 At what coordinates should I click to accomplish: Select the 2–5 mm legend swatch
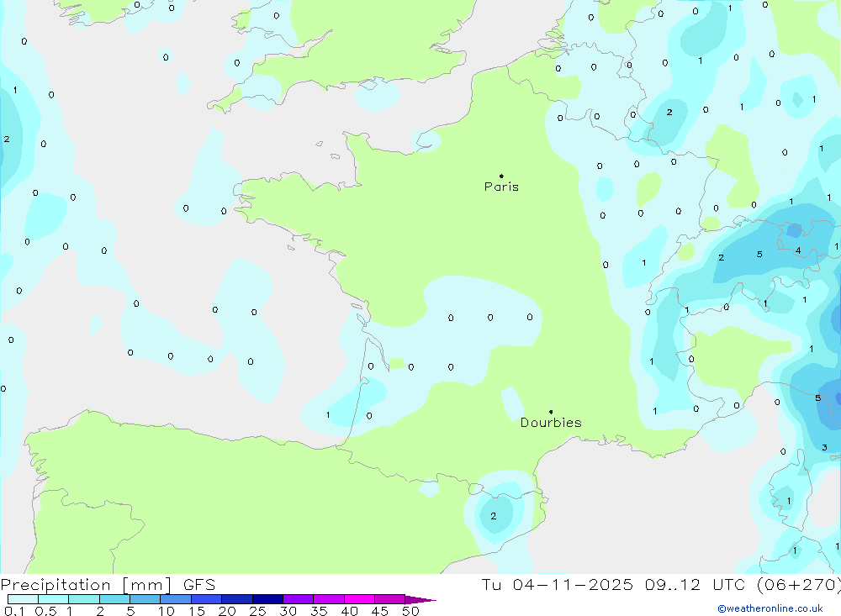pos(114,599)
